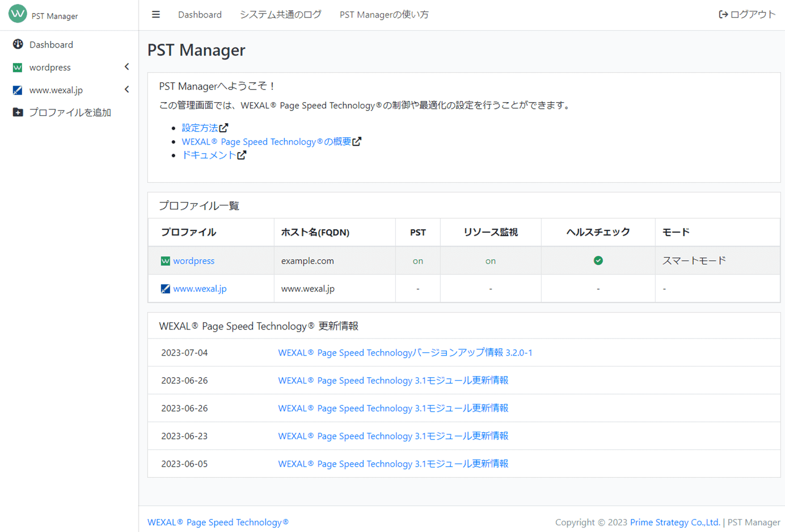Click the プロファイル一覧 section heading

(x=199, y=206)
